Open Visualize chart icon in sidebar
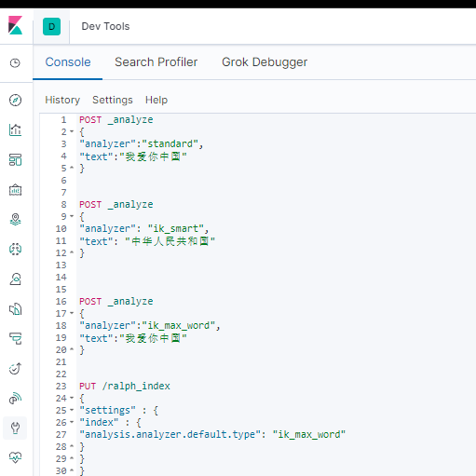This screenshot has height=476, width=476. [x=15, y=129]
